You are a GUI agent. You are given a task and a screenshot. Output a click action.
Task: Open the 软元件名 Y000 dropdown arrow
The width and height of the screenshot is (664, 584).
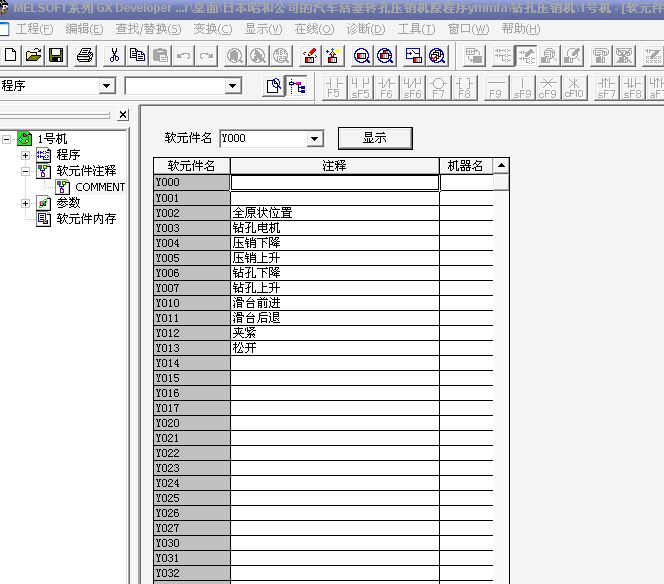tap(315, 139)
